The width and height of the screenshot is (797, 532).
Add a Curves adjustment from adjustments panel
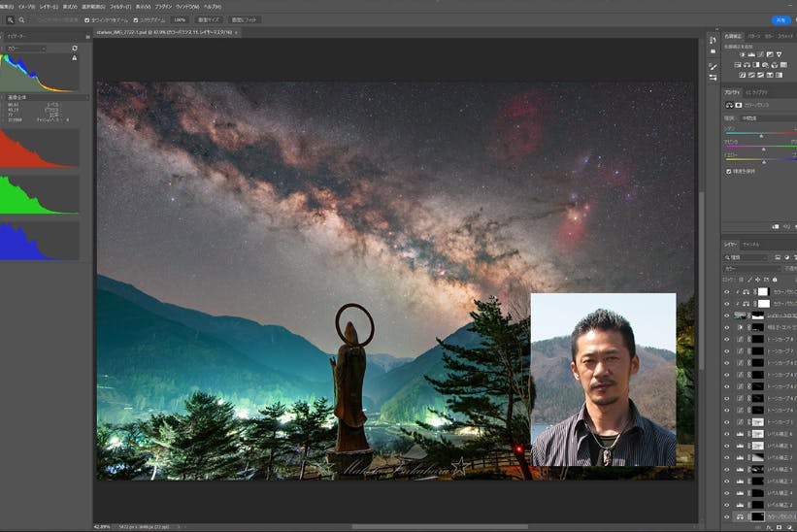pos(760,54)
